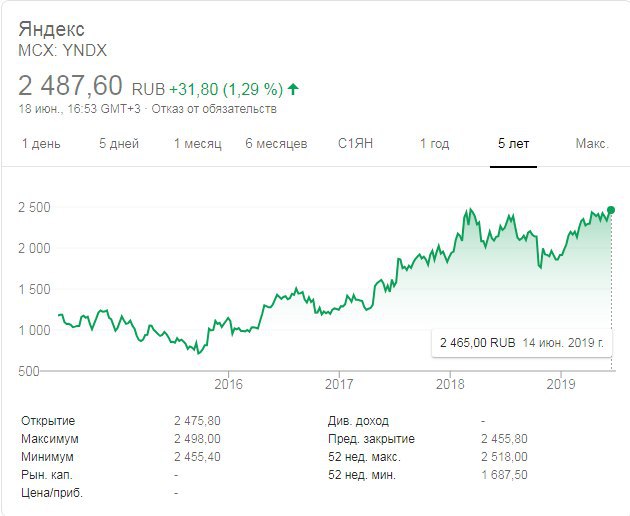Image resolution: width=630 pixels, height=516 pixels.
Task: Click the 1 000 y-axis label
Action: pyautogui.click(x=35, y=330)
